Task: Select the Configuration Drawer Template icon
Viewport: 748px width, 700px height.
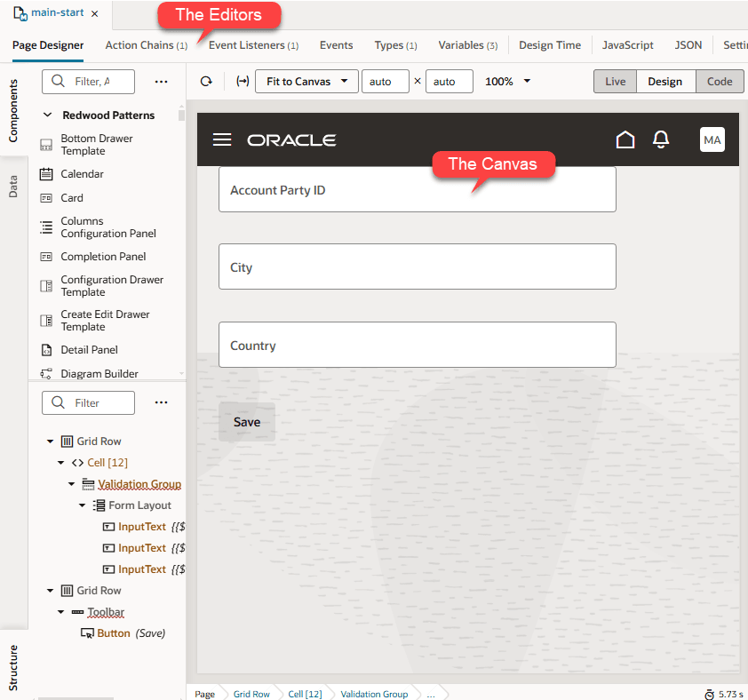Action: pos(46,286)
